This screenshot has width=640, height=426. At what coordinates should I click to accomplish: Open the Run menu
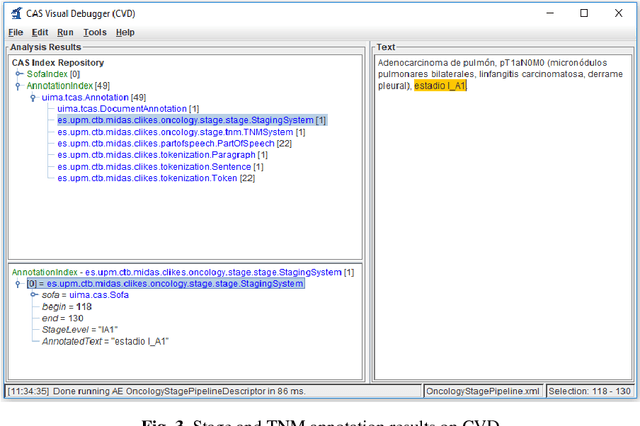pos(66,32)
